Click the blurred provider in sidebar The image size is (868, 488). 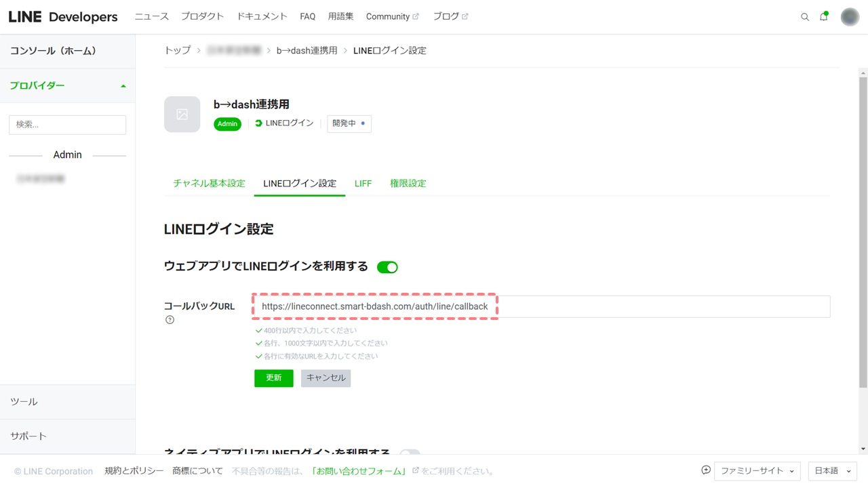click(41, 179)
